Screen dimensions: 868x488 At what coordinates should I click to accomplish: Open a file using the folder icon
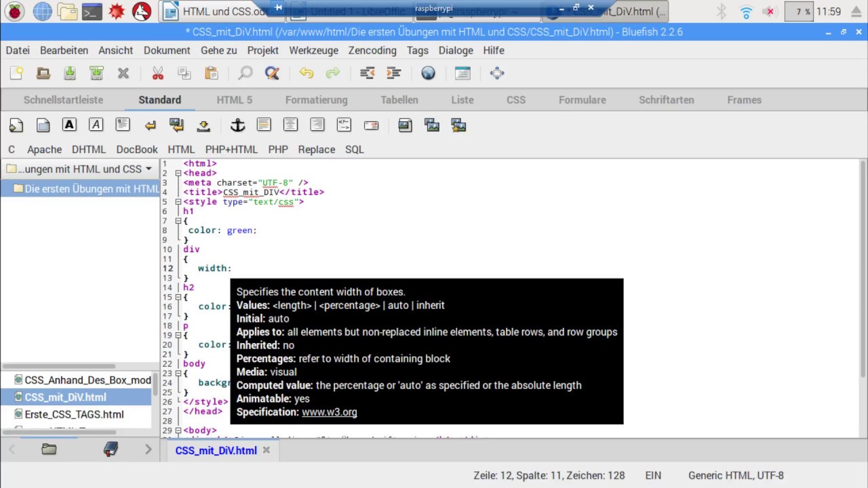pos(43,73)
